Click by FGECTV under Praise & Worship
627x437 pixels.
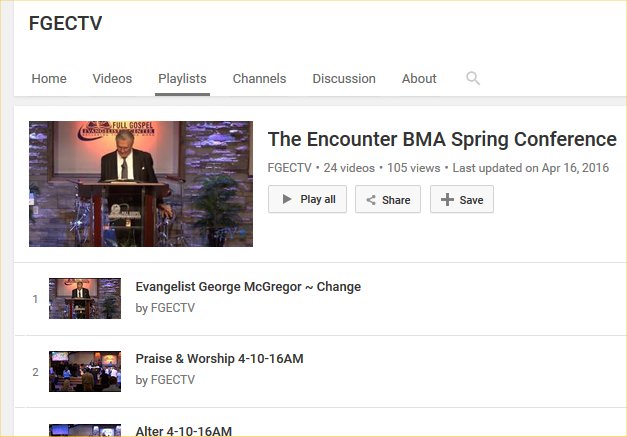(x=165, y=380)
